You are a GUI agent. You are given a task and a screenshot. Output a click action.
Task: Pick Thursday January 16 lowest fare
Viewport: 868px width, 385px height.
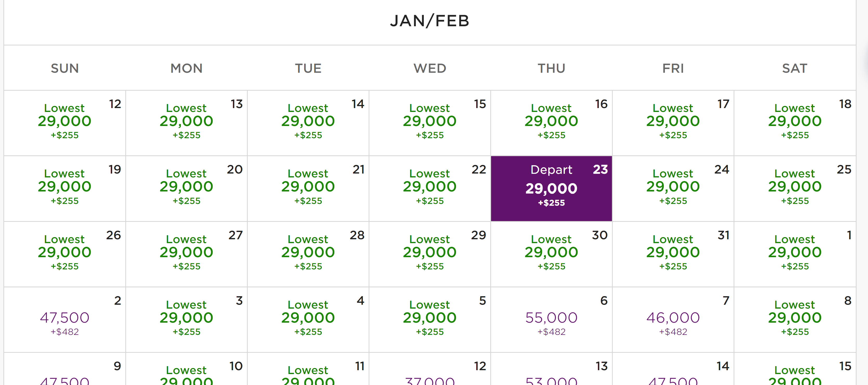(x=551, y=121)
